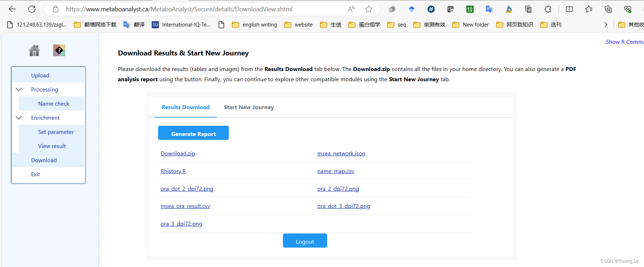Open the Google Translate extension icon
Screen dimensions: 644x267
pyautogui.click(x=489, y=9)
